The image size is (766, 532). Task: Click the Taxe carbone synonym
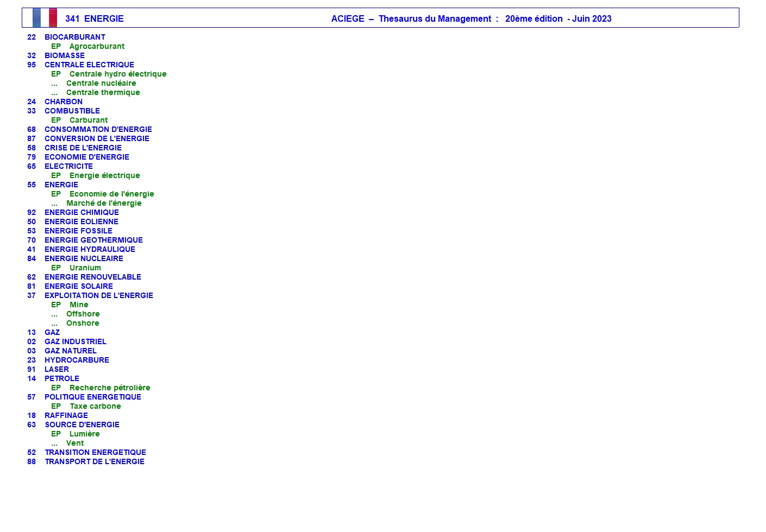pos(95,406)
